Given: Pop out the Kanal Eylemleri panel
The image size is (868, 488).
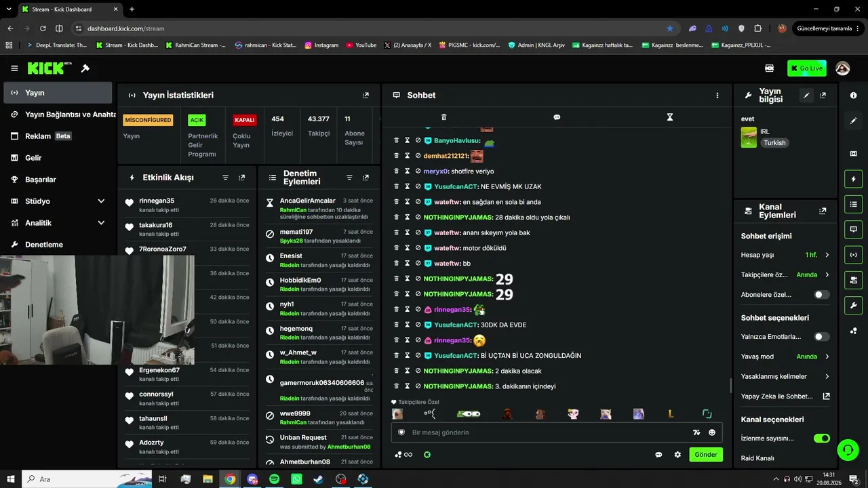Looking at the screenshot, I should tap(823, 211).
